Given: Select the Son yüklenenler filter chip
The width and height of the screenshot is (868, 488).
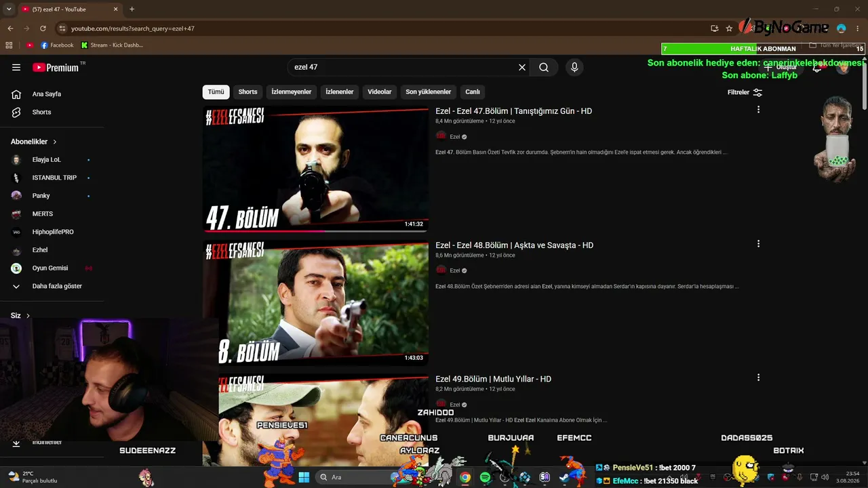Looking at the screenshot, I should [429, 92].
